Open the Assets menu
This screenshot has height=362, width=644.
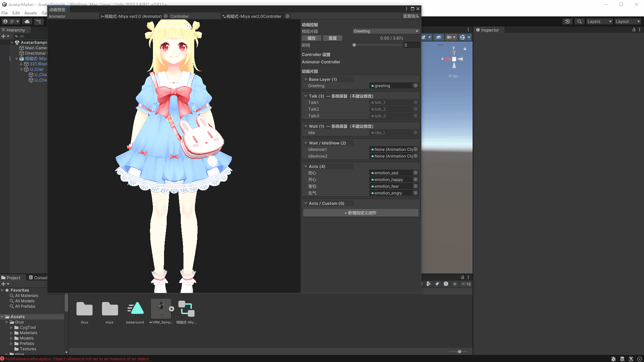click(x=31, y=13)
